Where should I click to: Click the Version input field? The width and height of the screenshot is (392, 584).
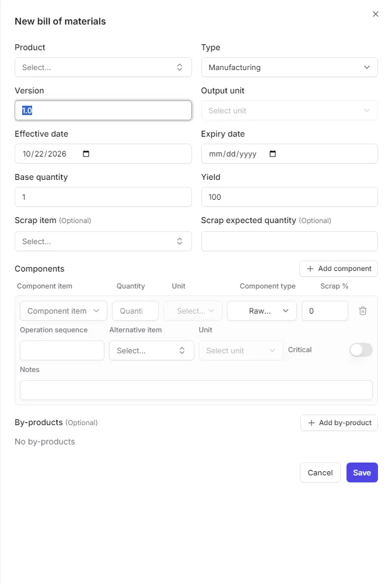(x=103, y=110)
